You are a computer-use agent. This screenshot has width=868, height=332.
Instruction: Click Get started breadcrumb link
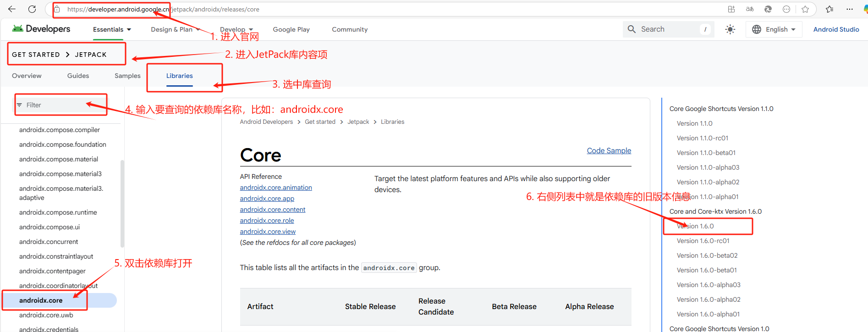[320, 122]
